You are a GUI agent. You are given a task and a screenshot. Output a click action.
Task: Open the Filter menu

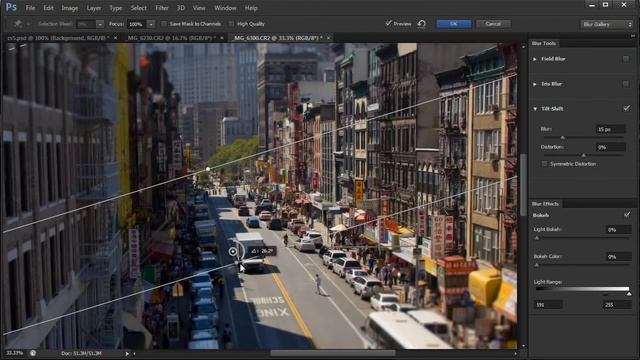[x=162, y=8]
